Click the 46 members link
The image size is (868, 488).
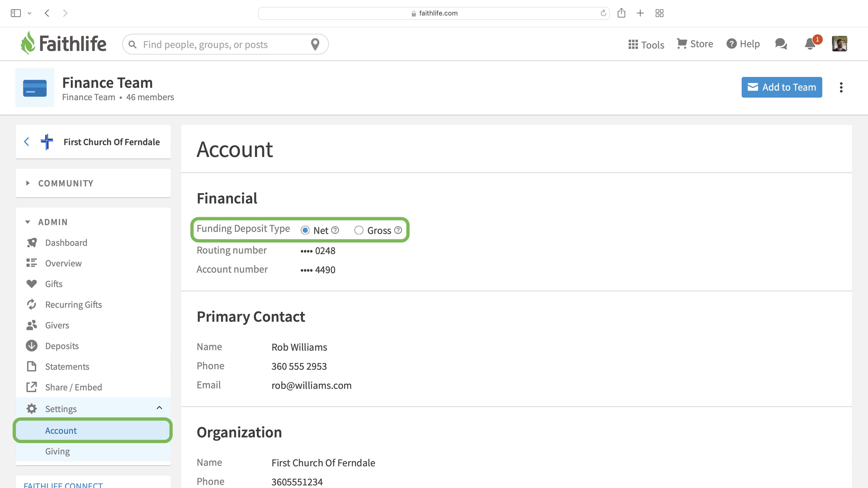[150, 97]
